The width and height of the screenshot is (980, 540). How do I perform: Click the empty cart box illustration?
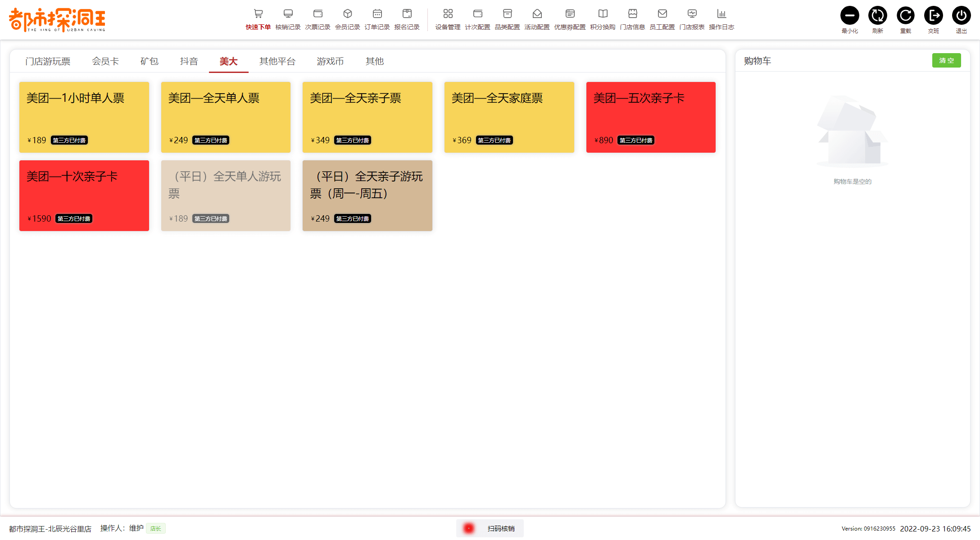(853, 132)
